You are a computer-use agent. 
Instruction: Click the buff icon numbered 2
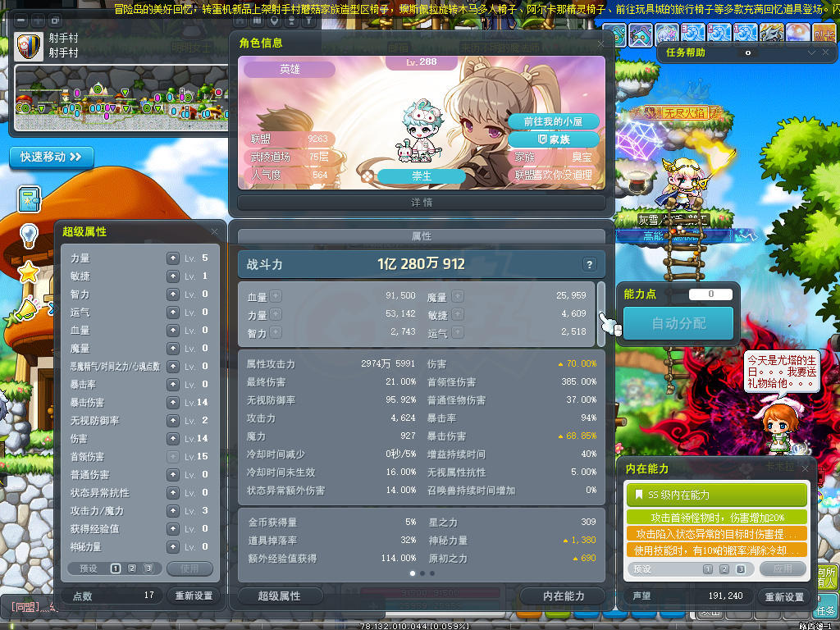[719, 33]
